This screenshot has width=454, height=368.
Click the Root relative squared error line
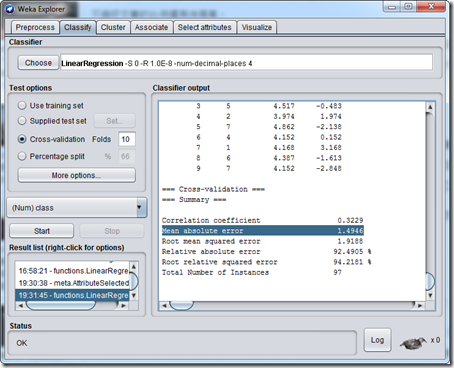267,262
